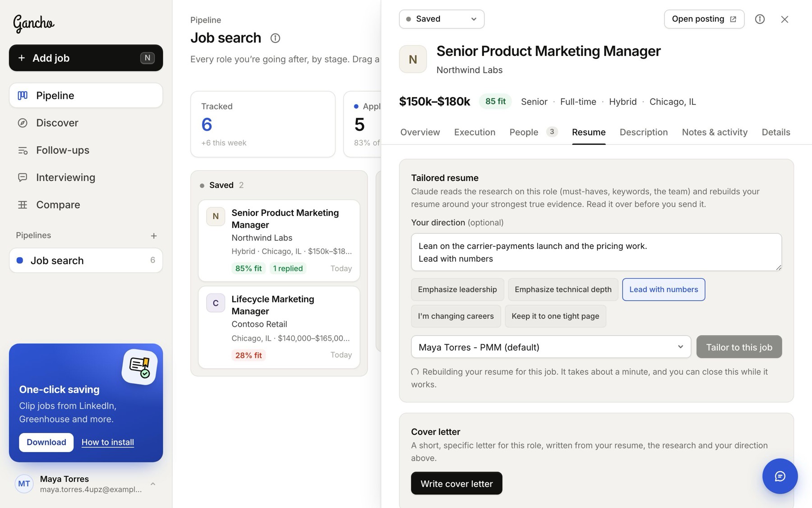Open the Saved status dropdown
812x508 pixels.
442,19
